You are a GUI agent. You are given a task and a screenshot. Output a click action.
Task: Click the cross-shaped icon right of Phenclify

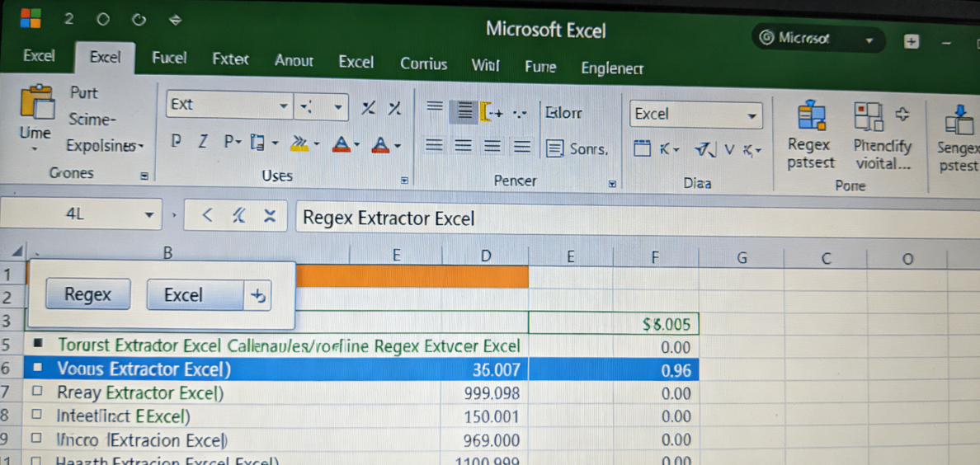click(x=902, y=113)
